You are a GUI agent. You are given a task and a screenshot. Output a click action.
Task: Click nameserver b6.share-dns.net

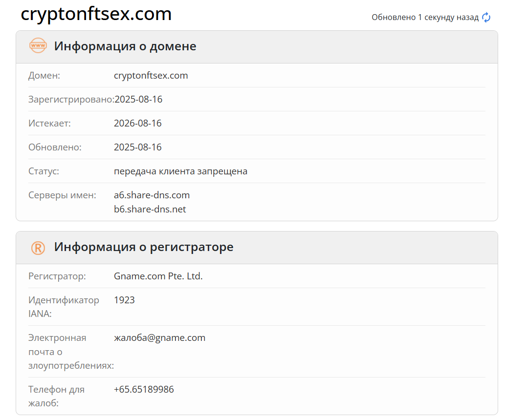click(x=150, y=209)
